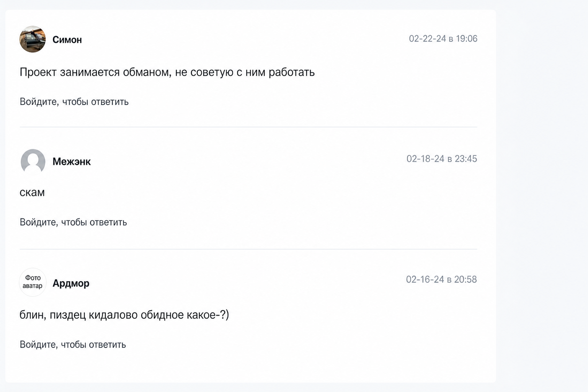The width and height of the screenshot is (588, 392).
Task: Click Ардмор's 'Фото аватар' placeholder image
Action: coord(33,282)
